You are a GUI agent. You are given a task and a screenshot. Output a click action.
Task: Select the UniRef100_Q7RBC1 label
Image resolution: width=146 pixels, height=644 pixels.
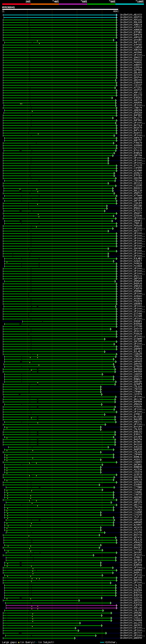(x=131, y=557)
